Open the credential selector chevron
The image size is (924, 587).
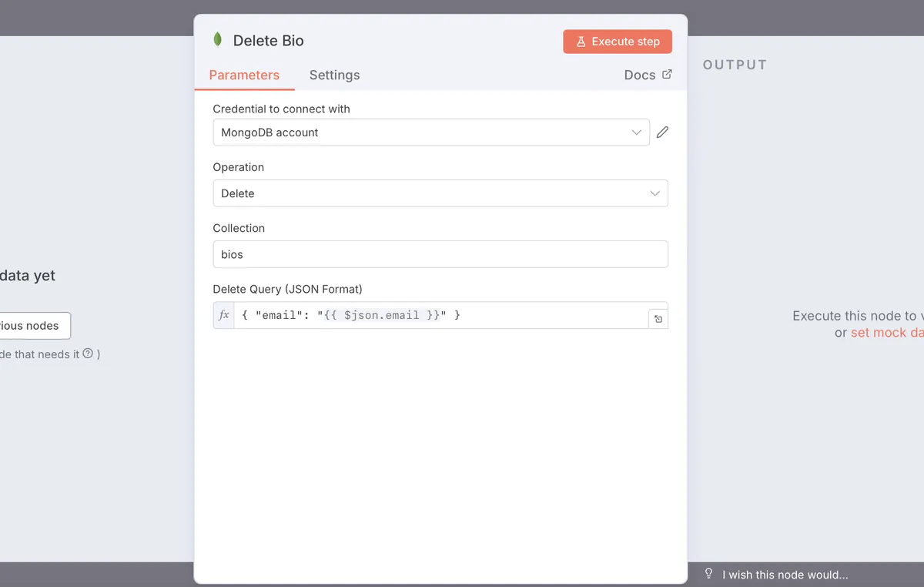[637, 132]
